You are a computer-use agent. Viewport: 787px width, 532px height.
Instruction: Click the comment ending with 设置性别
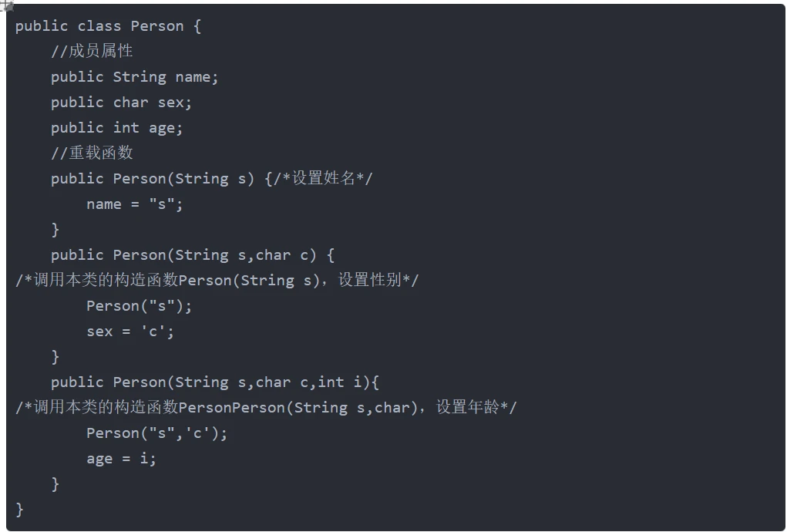[x=217, y=281]
